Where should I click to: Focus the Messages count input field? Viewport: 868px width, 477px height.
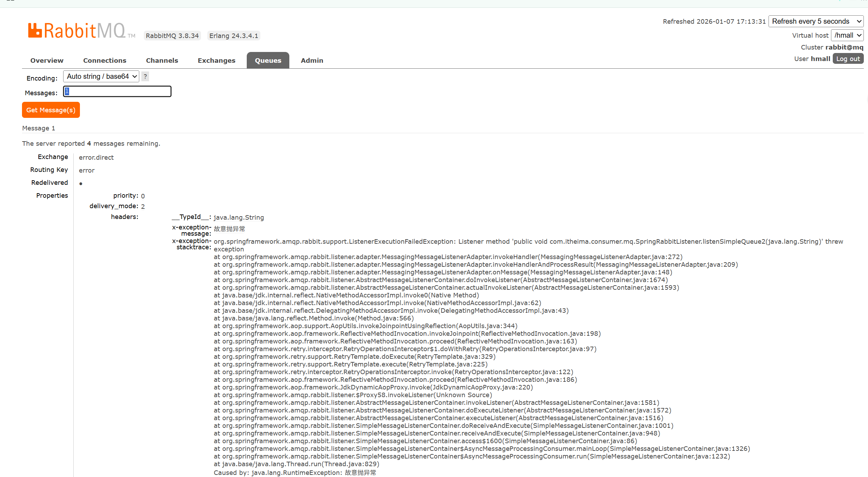117,91
